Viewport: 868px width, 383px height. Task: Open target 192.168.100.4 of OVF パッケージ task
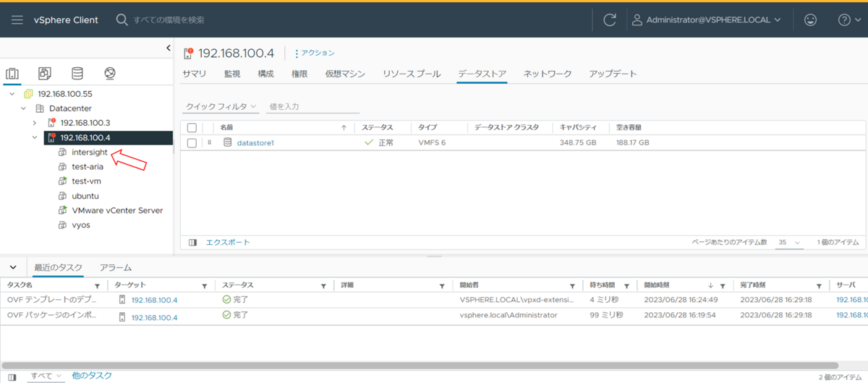pos(154,317)
